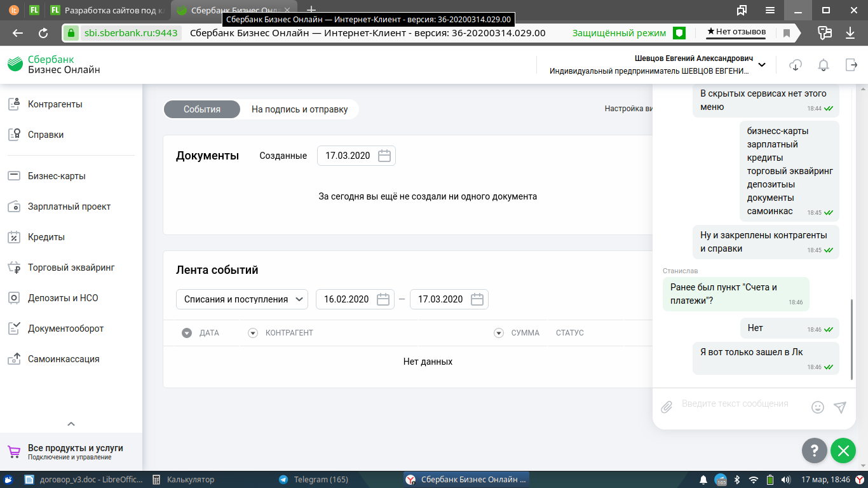The image size is (868, 488).
Task: Click the paperclip attach file icon
Action: [667, 407]
